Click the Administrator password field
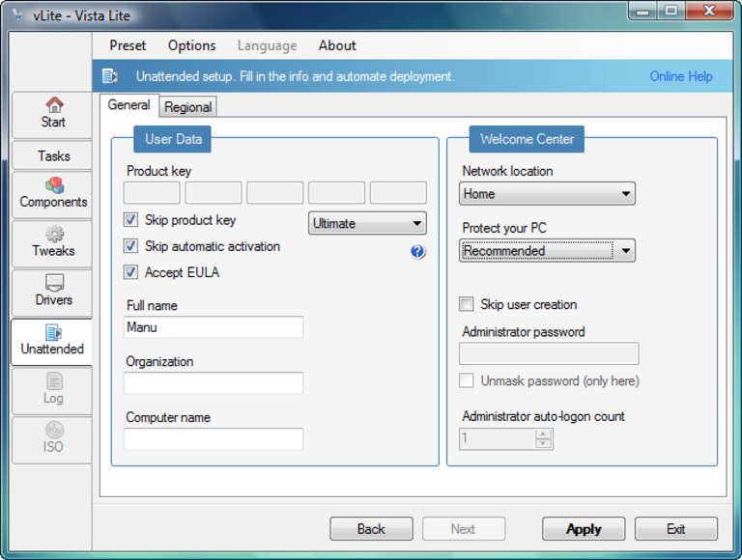Screen dimensions: 742x560 [549, 353]
